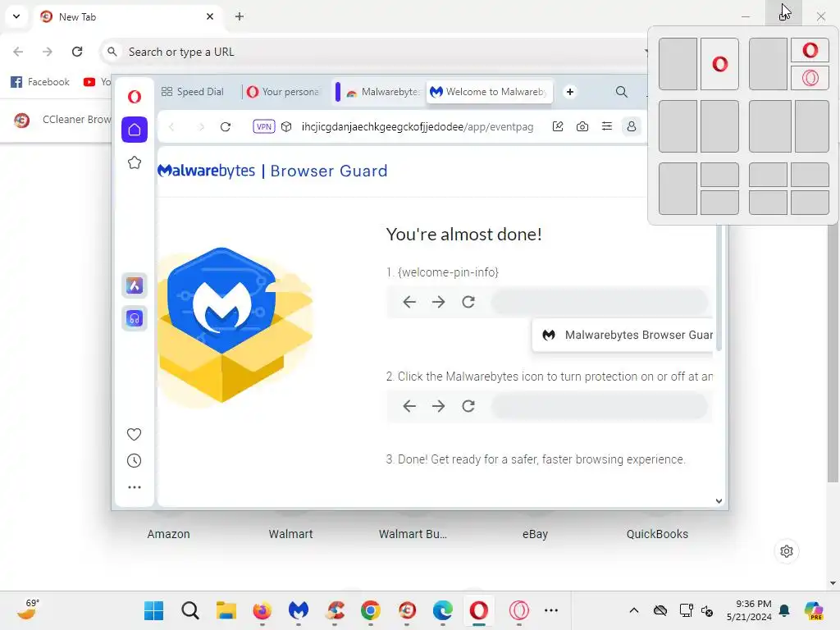Click the Opera sidebar home button
This screenshot has width=840, height=630.
pyautogui.click(x=135, y=130)
